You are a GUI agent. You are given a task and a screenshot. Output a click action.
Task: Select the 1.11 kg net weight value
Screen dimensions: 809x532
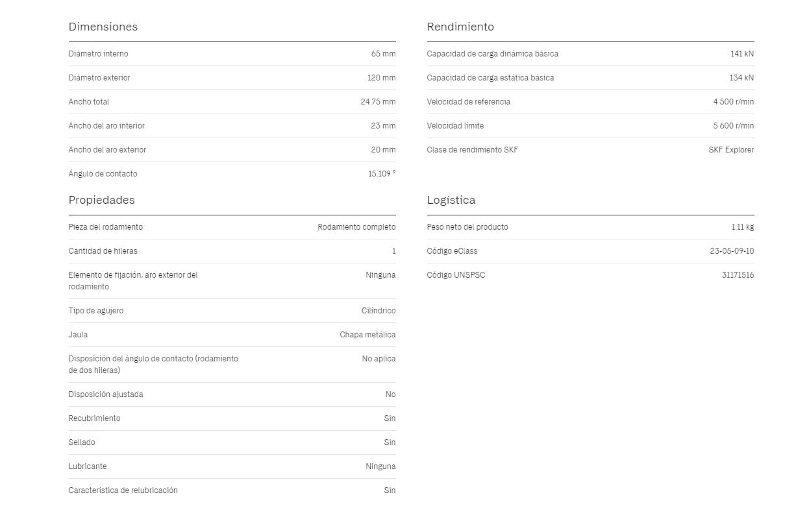(743, 227)
